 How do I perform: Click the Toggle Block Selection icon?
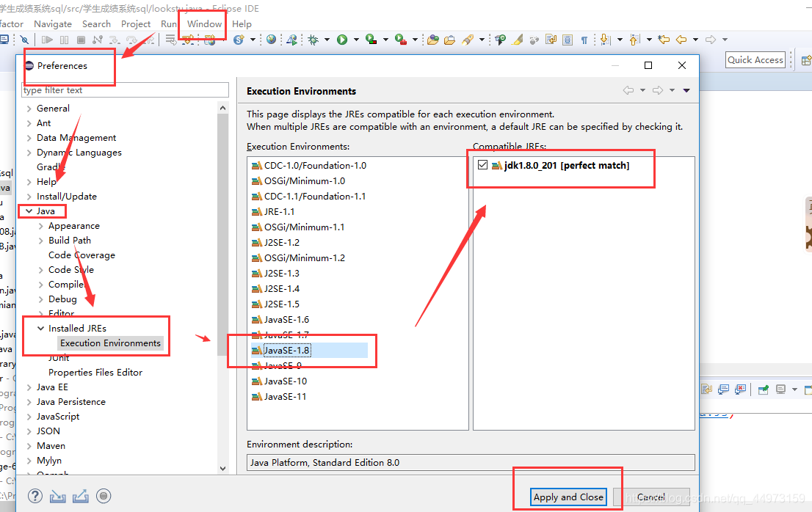tap(567, 40)
